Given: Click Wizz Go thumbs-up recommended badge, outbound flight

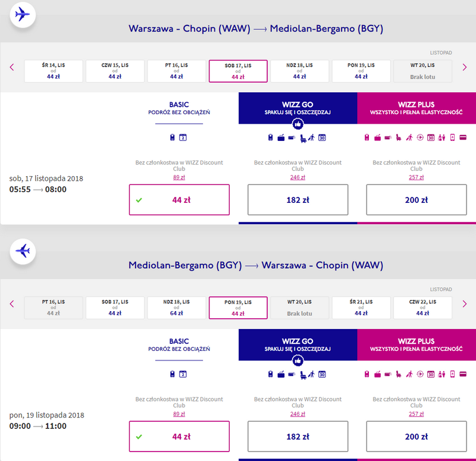Looking at the screenshot, I should [x=298, y=124].
